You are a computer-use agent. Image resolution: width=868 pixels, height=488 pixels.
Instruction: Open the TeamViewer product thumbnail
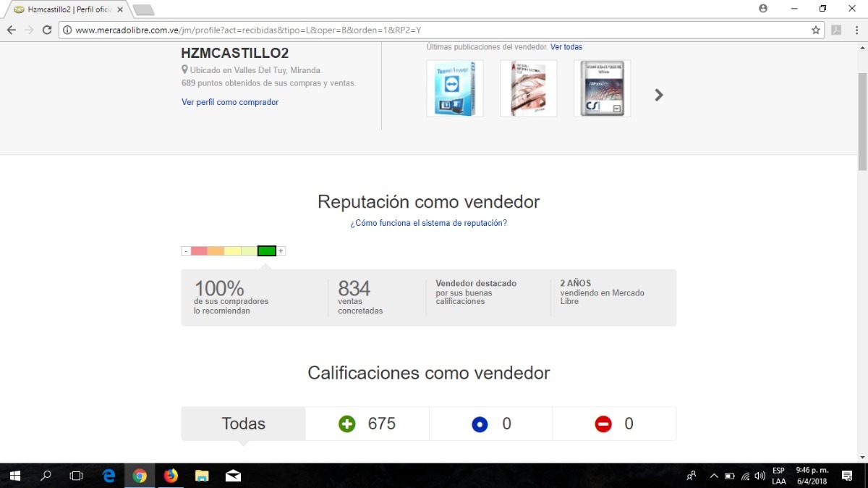tap(455, 88)
